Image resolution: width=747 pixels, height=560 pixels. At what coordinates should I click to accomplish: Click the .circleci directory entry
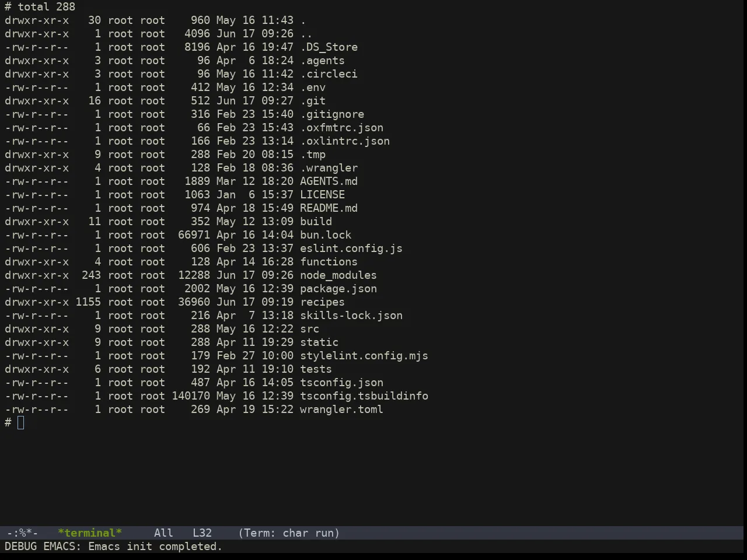pos(329,74)
